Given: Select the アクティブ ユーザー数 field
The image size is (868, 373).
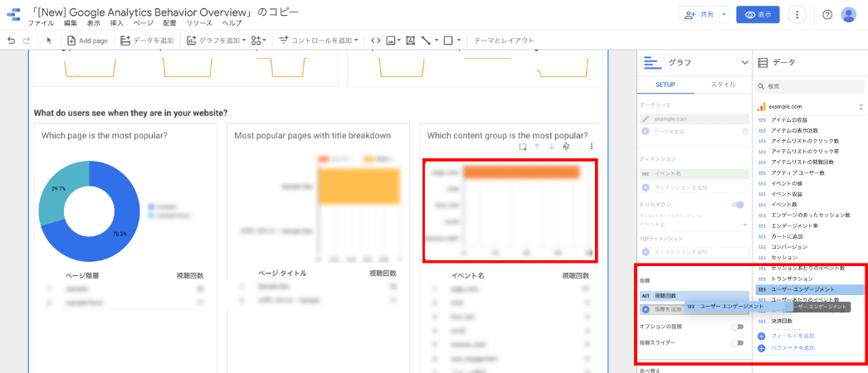Looking at the screenshot, I should point(797,173).
